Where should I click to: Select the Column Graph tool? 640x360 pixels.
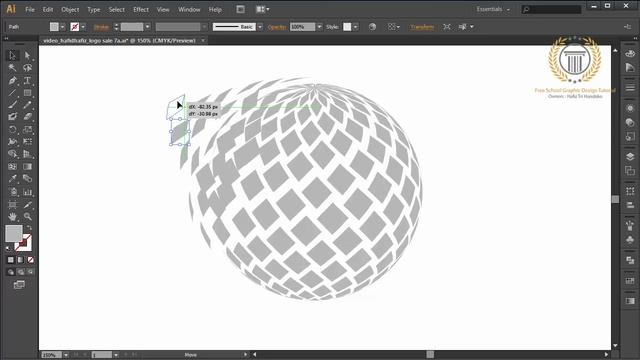27,191
